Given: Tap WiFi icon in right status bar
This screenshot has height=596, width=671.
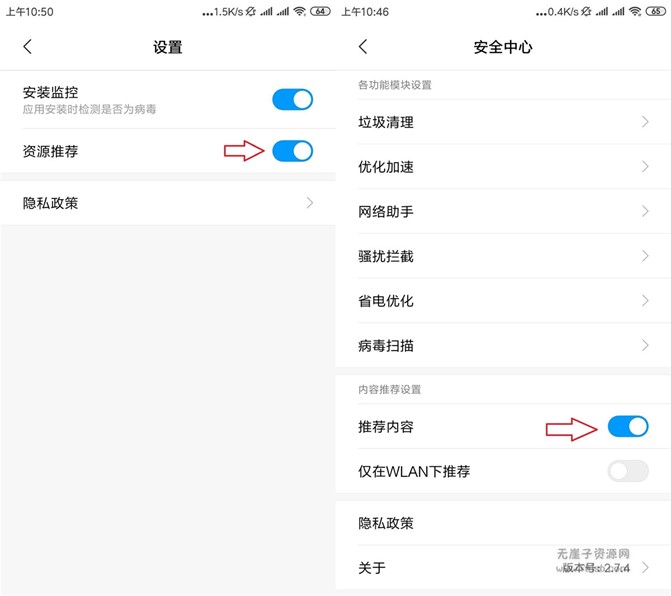Looking at the screenshot, I should point(634,11).
